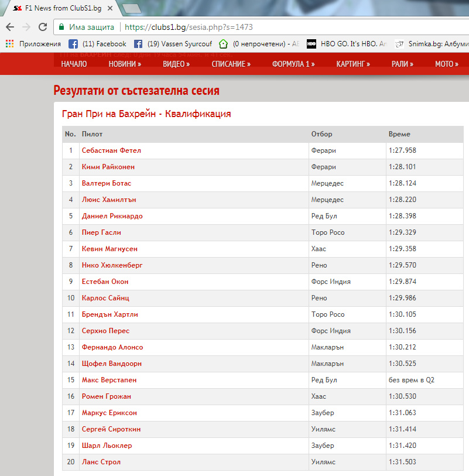
Task: Click the green padlock security icon
Action: tap(61, 27)
